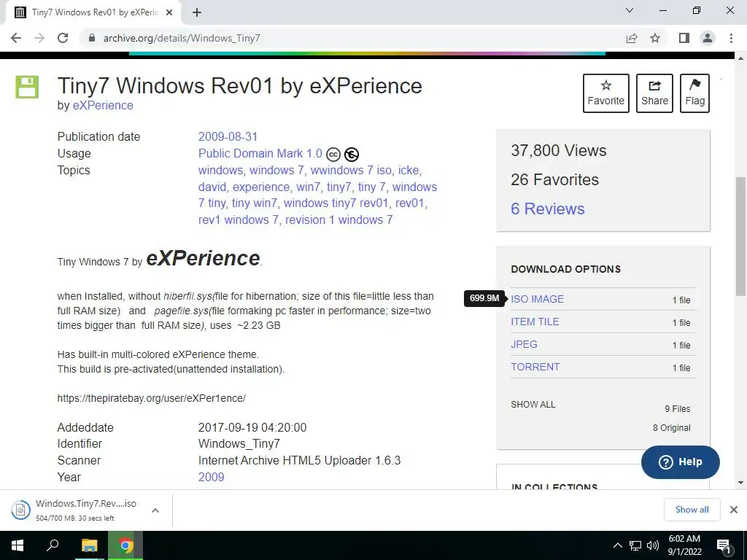Open the Windows Start menu
747x560 pixels.
coord(18,545)
